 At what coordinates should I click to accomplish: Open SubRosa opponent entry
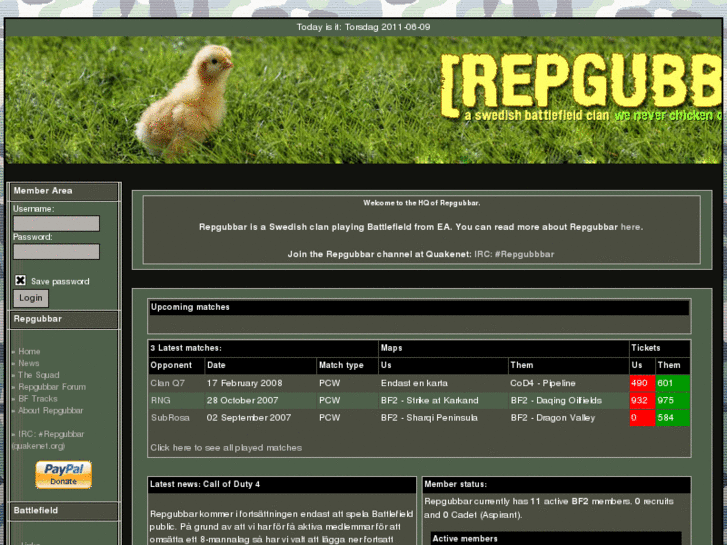(170, 417)
